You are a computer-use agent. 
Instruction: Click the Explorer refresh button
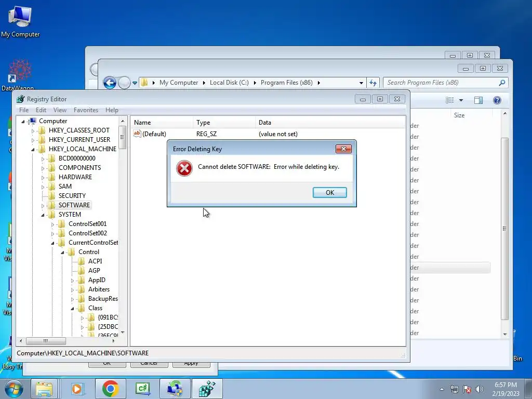point(373,83)
